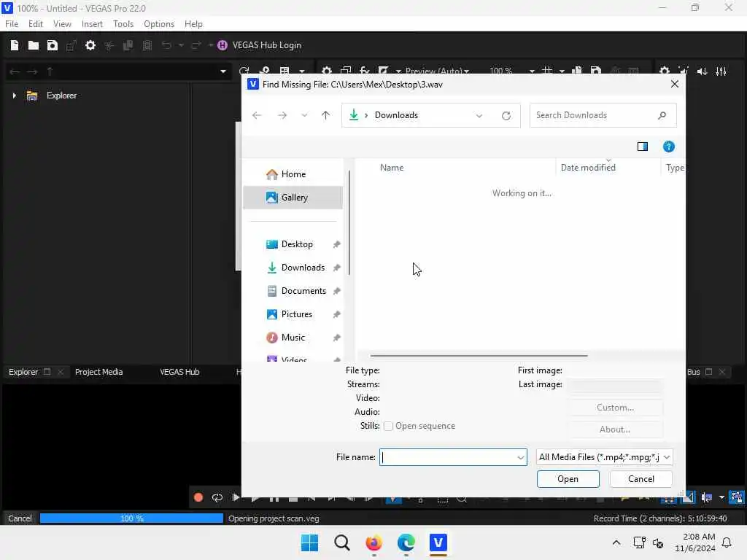This screenshot has width=747, height=560.
Task: Select Gallery in dialog sidebar
Action: click(293, 198)
